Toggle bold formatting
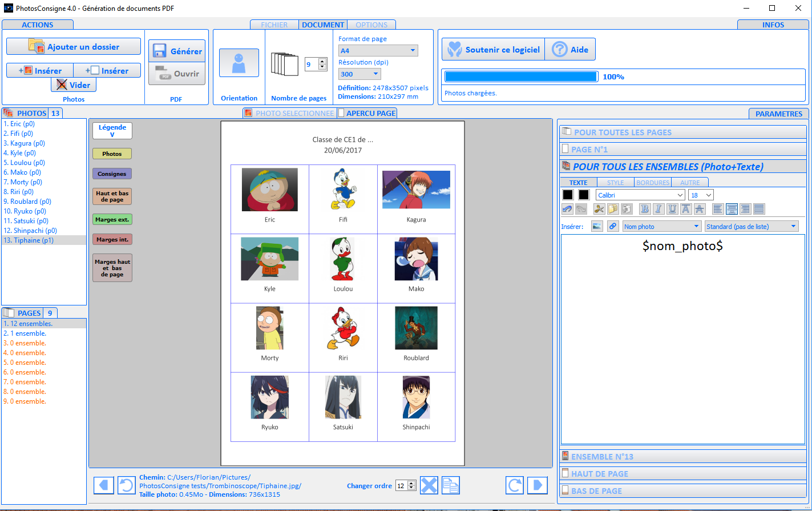 coord(645,209)
